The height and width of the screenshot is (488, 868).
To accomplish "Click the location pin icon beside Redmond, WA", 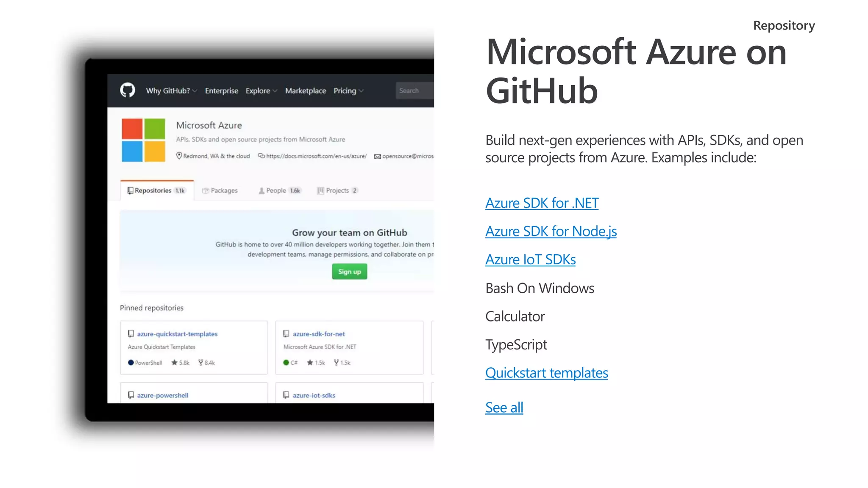I will 179,156.
